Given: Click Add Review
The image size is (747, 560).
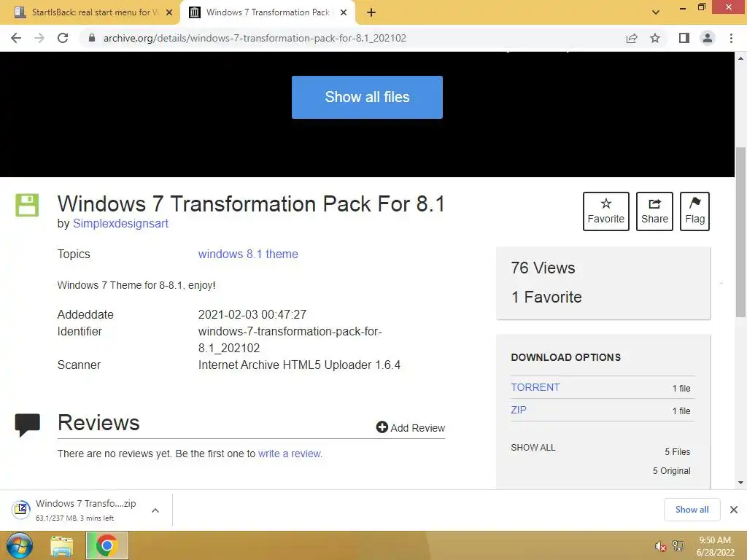Looking at the screenshot, I should (x=411, y=427).
